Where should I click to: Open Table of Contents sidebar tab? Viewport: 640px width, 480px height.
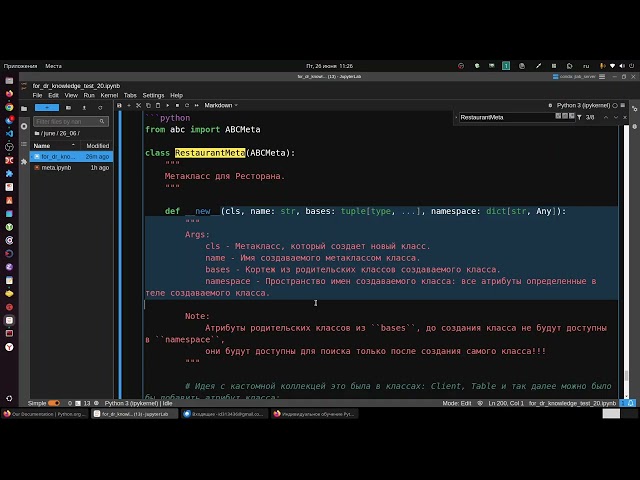(24, 144)
